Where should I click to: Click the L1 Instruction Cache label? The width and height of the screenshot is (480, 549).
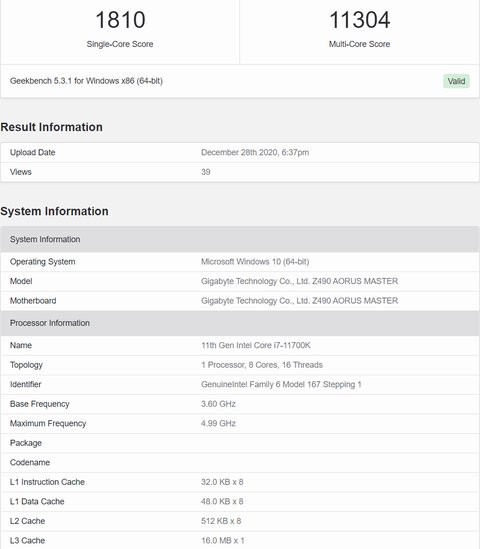(x=47, y=482)
